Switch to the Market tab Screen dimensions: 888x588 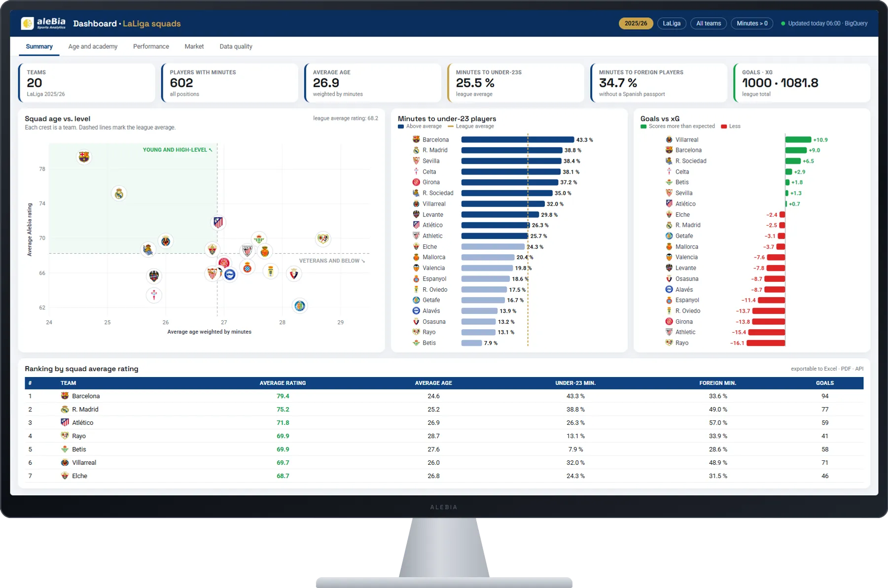point(194,46)
